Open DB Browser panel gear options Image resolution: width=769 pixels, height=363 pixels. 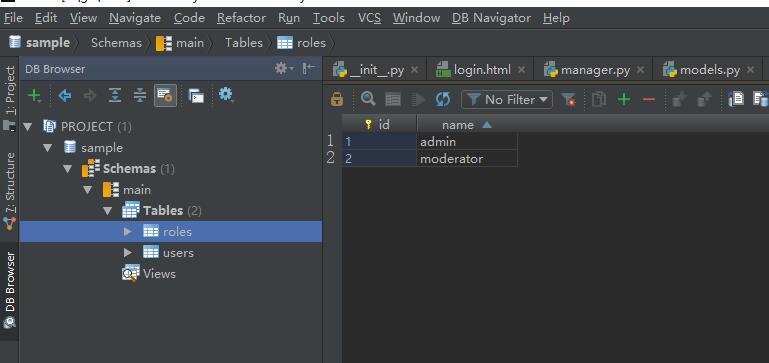click(283, 69)
